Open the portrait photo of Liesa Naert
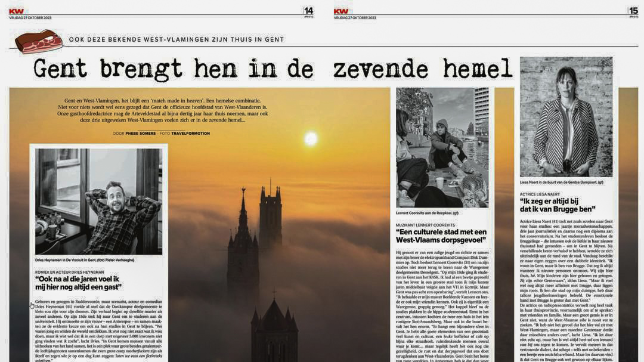Viewport: 644px width, 362px height. [x=566, y=117]
